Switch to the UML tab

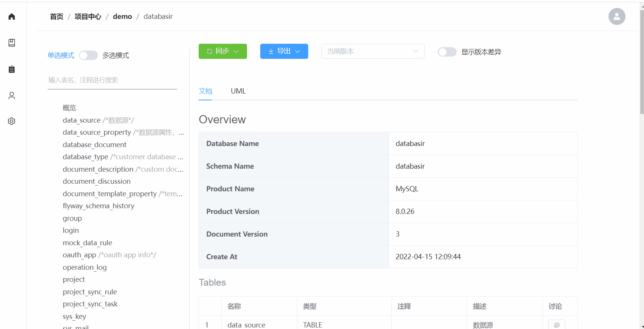coord(238,91)
